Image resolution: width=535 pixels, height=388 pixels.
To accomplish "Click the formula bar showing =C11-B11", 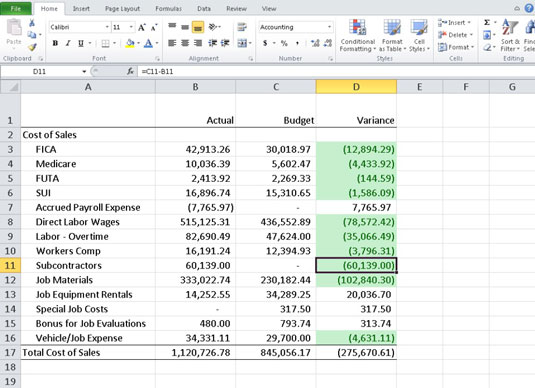I will (336, 71).
